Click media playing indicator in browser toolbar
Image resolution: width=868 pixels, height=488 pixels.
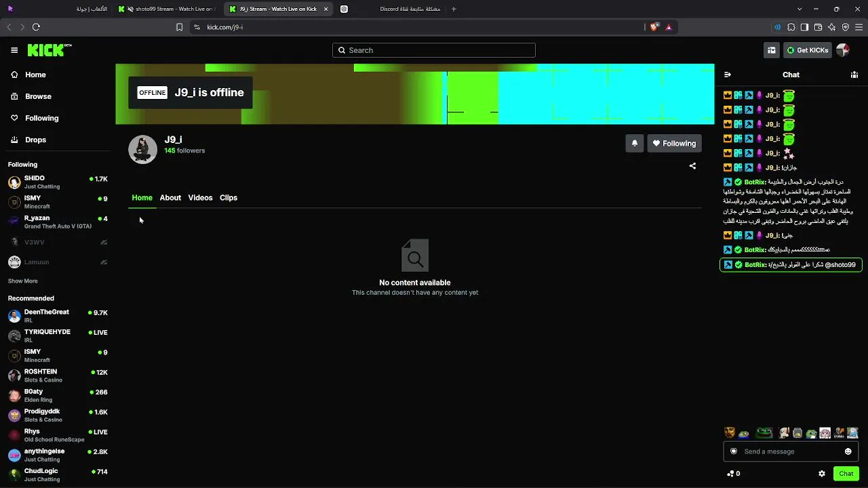[x=777, y=27]
